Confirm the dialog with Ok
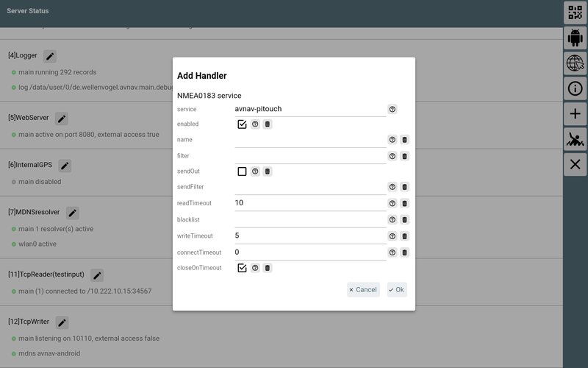The width and height of the screenshot is (588, 368). pyautogui.click(x=397, y=290)
